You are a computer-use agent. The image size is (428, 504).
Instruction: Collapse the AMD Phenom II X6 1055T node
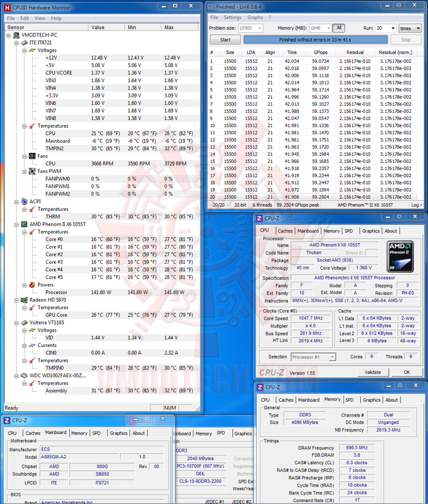[x=17, y=225]
